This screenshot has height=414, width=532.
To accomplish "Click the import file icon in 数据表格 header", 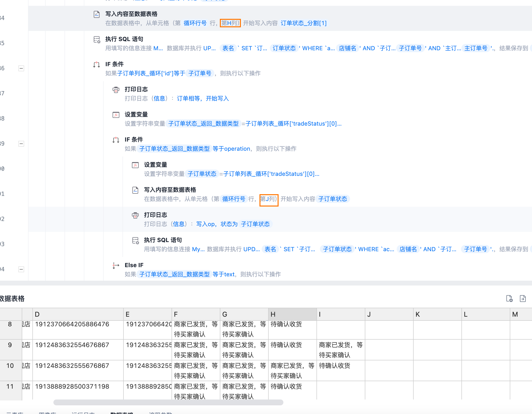I will pyautogui.click(x=509, y=298).
